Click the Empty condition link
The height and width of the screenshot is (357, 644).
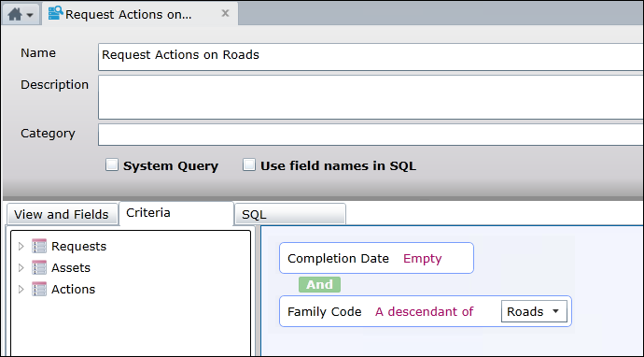422,258
